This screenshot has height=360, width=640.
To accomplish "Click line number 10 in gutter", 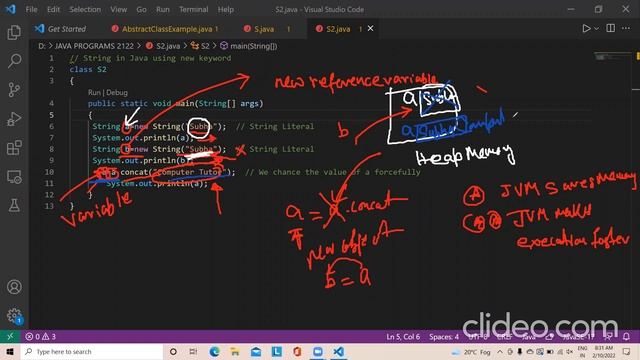I will click(x=49, y=172).
